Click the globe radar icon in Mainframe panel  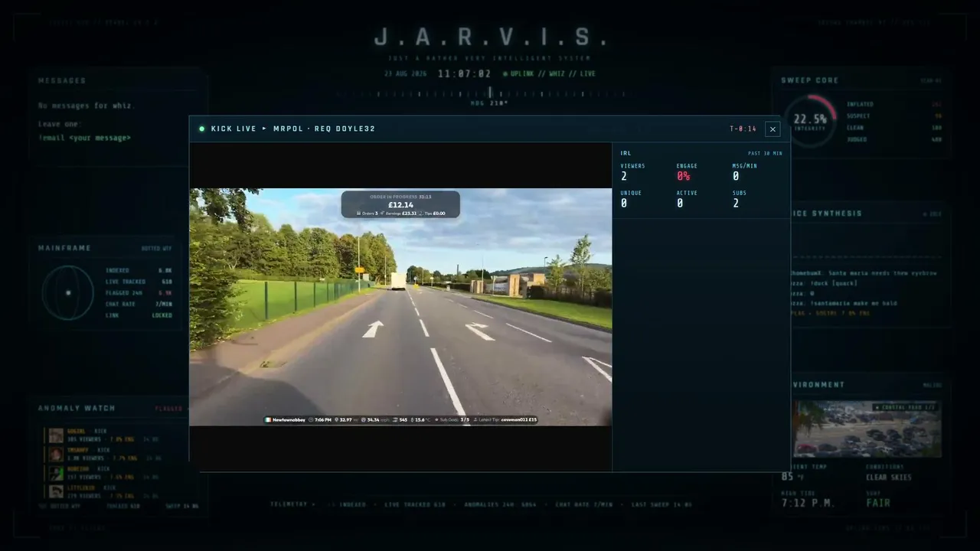coord(67,292)
